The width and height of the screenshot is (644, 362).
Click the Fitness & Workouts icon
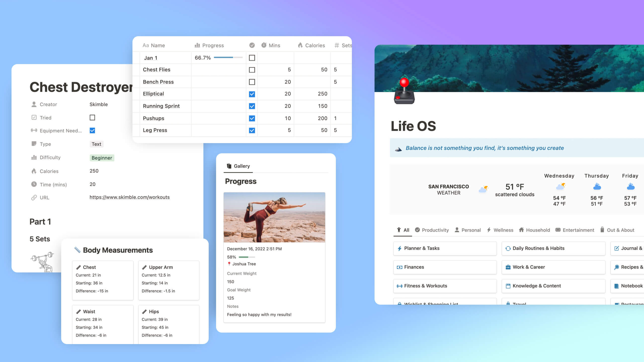click(398, 286)
